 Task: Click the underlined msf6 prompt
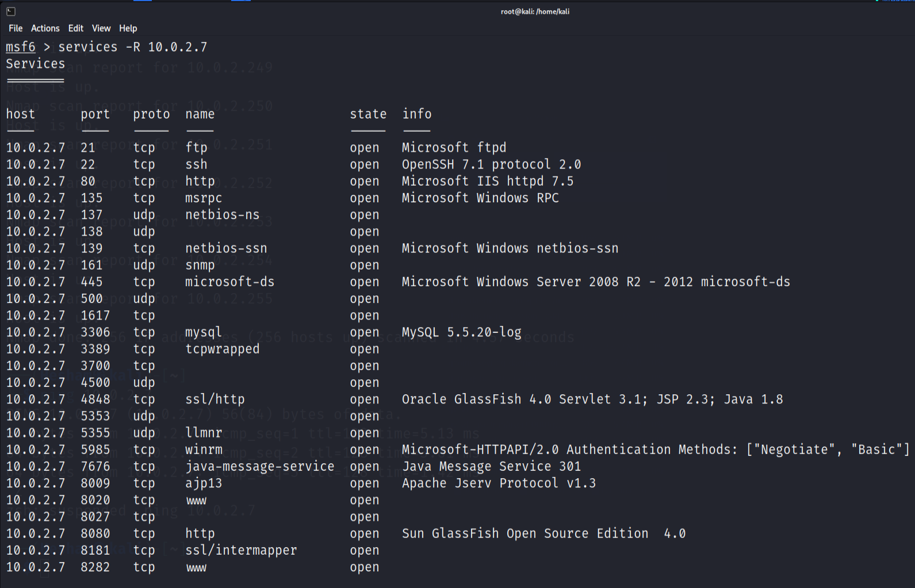tap(21, 47)
